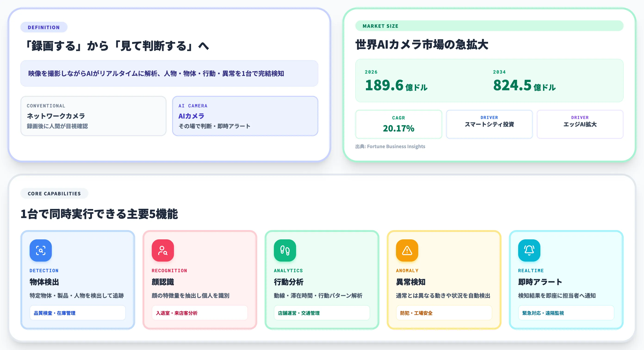
Task: Click the 防犯・工場安全 tag
Action: pos(444,313)
